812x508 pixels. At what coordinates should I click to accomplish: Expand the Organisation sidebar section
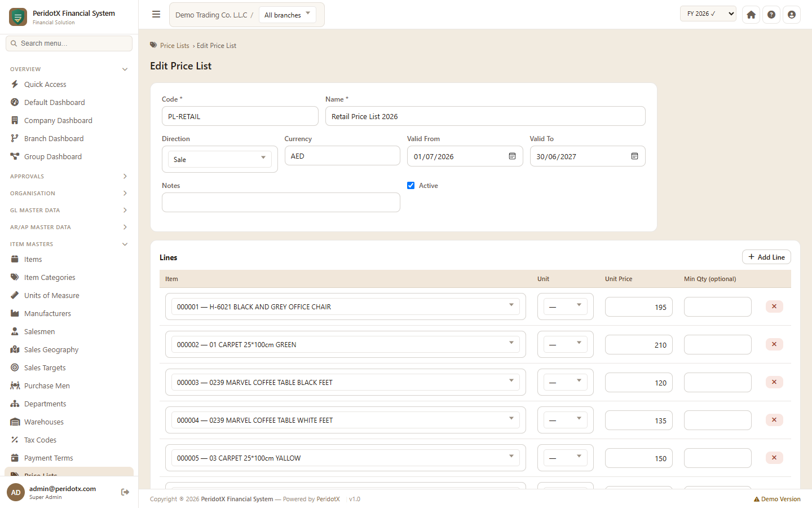point(69,194)
